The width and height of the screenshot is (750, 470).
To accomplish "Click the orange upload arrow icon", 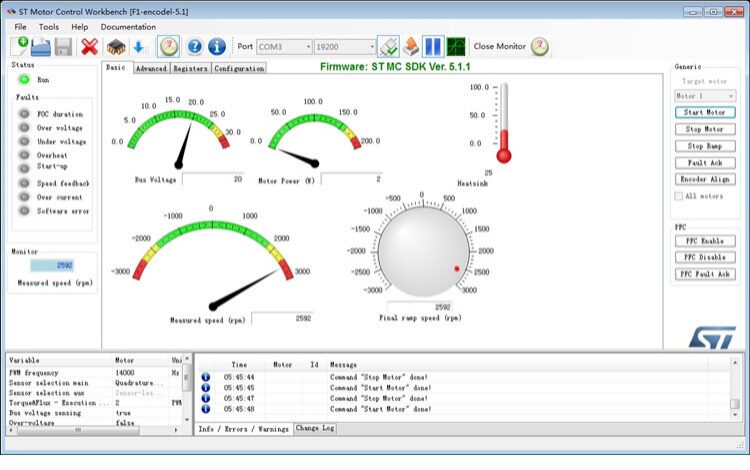I will coord(411,46).
